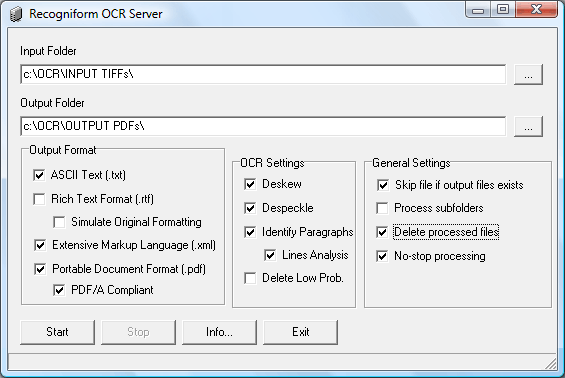Click the window resize grip

click(551, 364)
